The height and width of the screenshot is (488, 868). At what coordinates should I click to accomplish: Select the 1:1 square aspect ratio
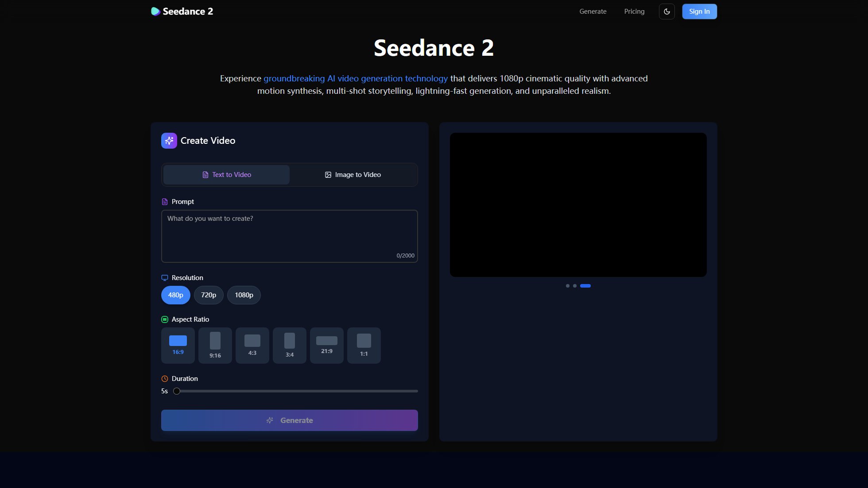(364, 345)
